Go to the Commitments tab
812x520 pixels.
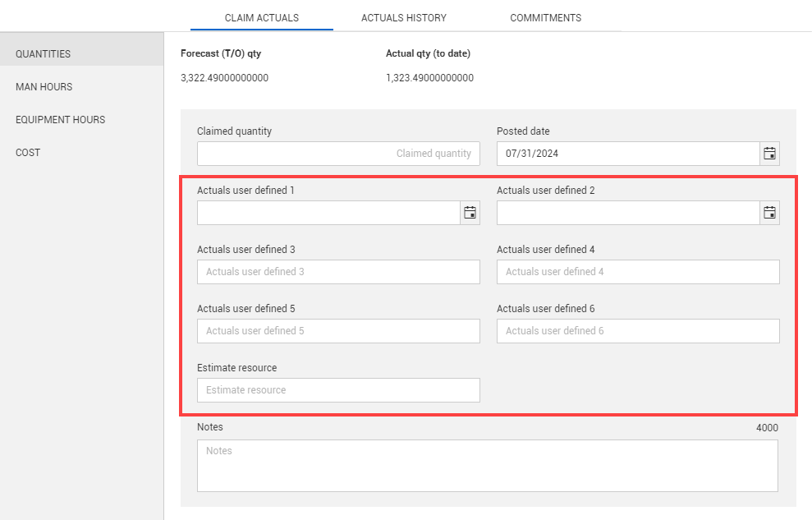pos(545,17)
